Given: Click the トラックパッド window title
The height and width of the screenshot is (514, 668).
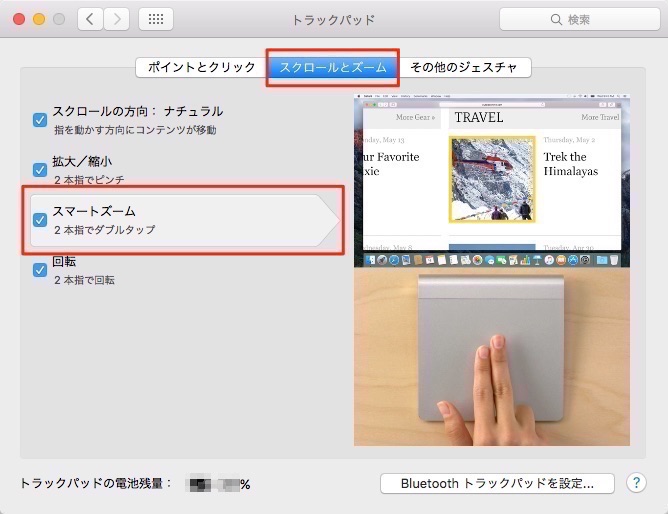Looking at the screenshot, I should [333, 20].
